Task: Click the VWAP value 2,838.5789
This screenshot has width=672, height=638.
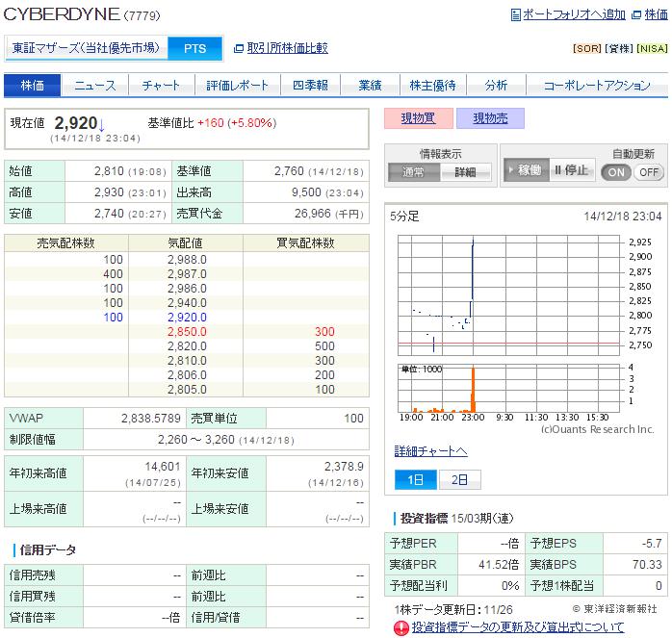Action: [x=151, y=419]
